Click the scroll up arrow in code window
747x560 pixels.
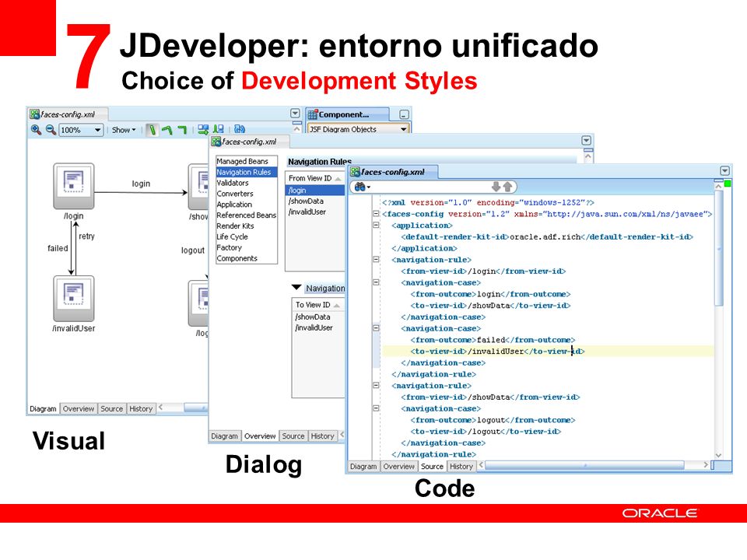click(719, 186)
